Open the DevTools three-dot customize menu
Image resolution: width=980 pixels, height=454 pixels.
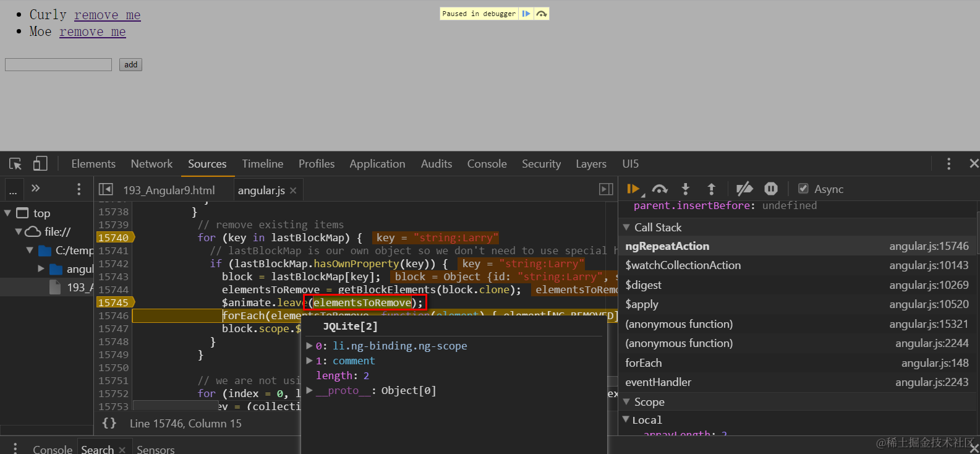click(x=948, y=164)
